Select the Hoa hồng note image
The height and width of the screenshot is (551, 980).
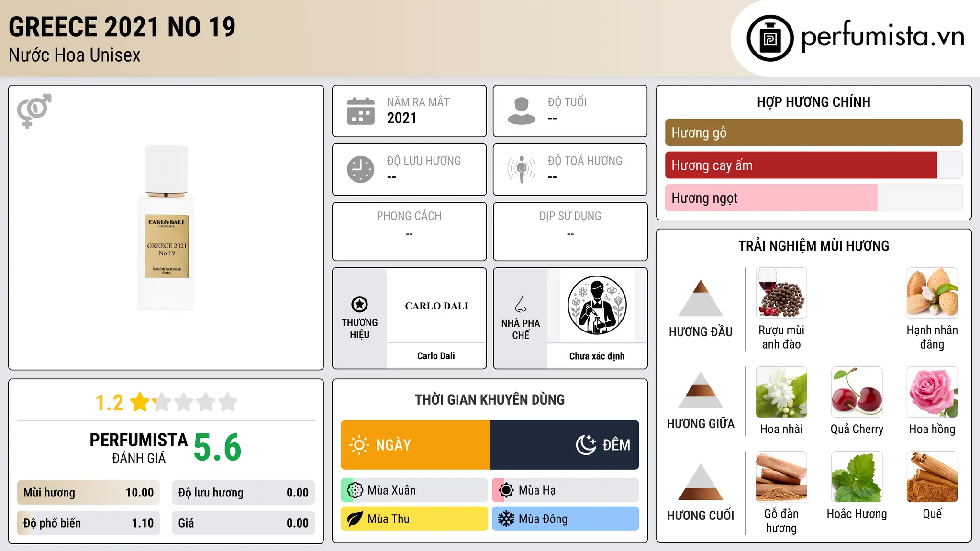(x=932, y=392)
